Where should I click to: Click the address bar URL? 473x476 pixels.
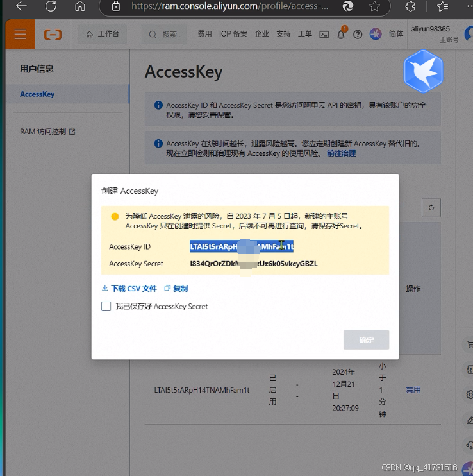point(229,6)
